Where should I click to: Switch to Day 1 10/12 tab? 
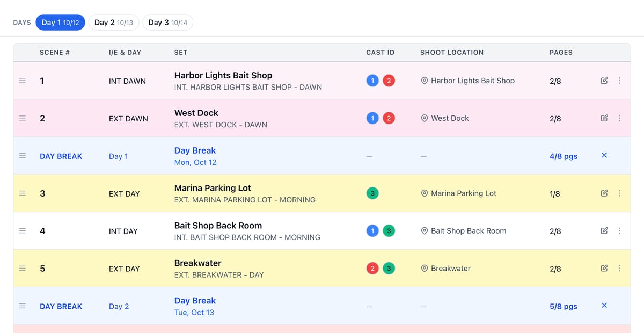click(x=60, y=23)
